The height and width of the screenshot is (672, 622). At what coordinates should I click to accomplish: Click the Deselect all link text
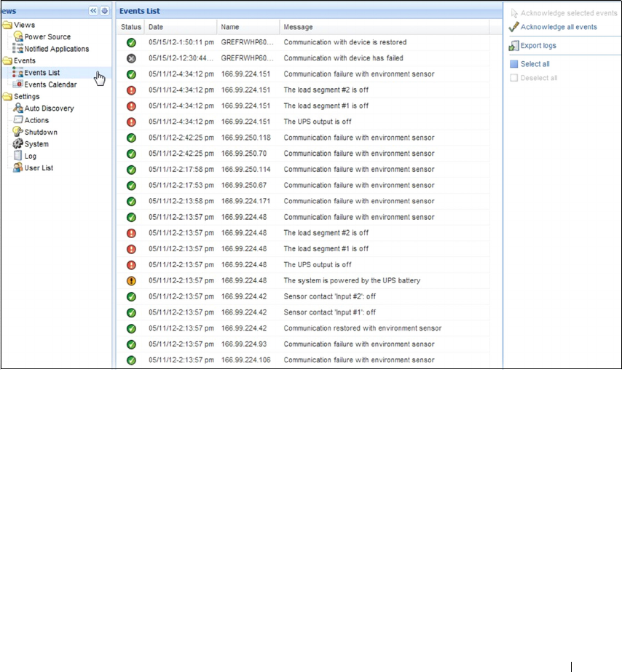[539, 78]
